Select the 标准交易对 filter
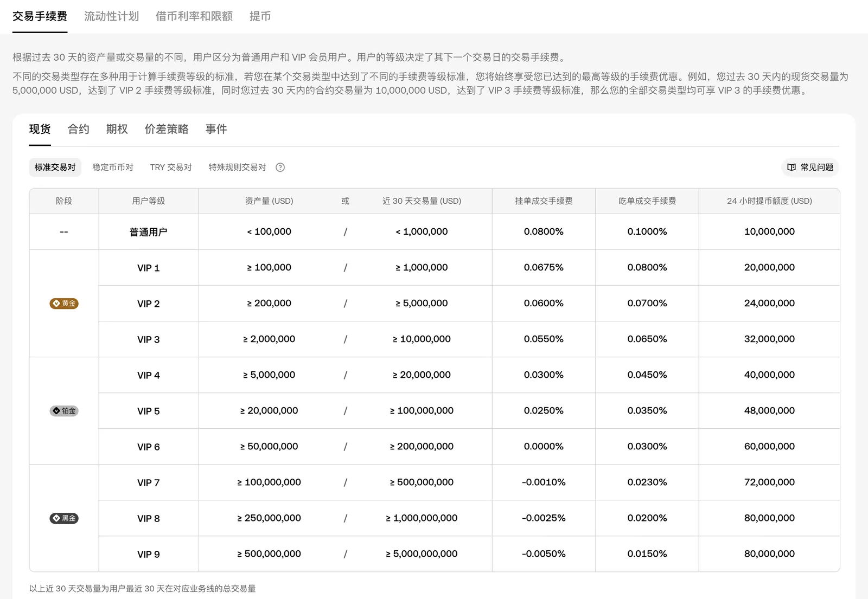Viewport: 868px width, 599px height. click(x=55, y=168)
